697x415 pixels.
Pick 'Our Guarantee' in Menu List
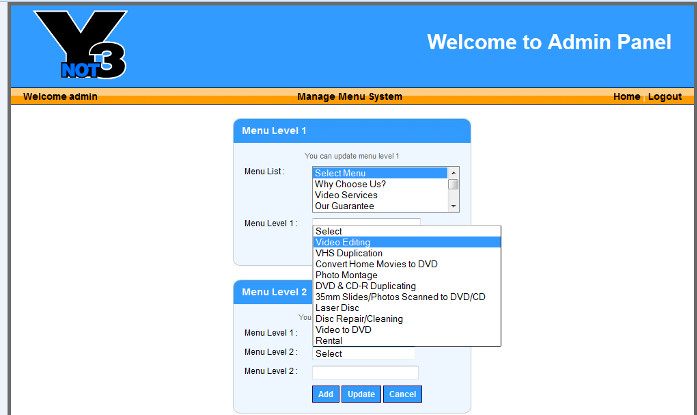click(x=344, y=206)
